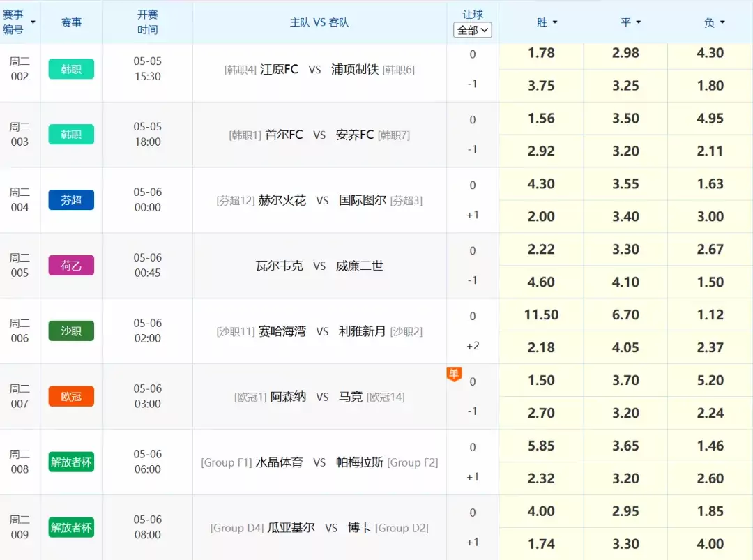
Task: Open the 安养FC team name
Action: click(x=355, y=135)
